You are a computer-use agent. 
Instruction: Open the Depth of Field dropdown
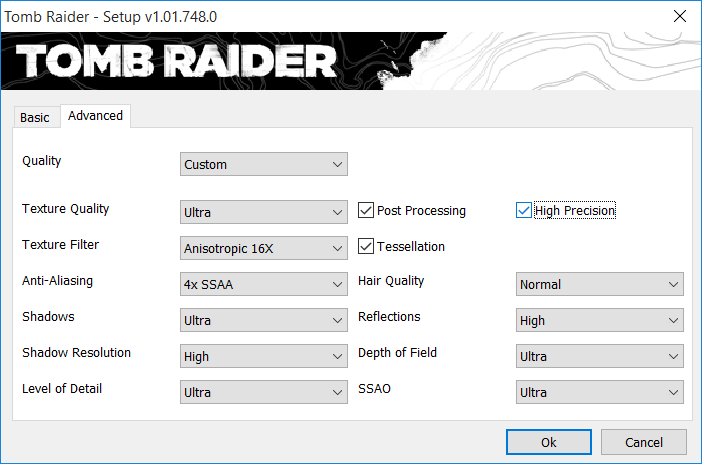click(599, 357)
